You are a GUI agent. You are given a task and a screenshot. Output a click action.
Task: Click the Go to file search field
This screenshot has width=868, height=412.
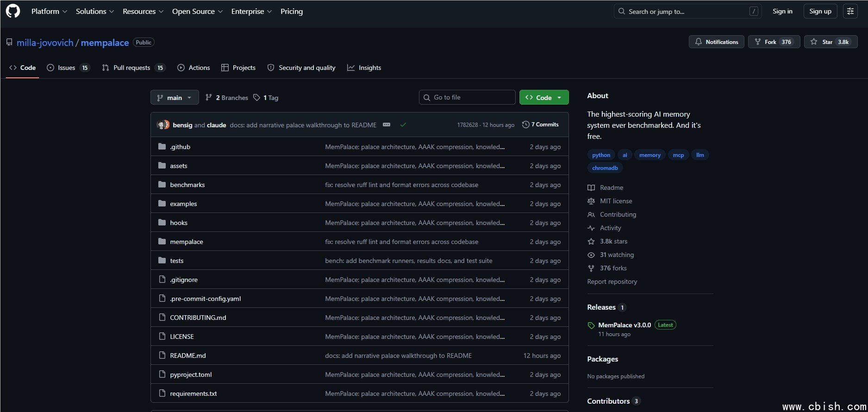coord(468,98)
